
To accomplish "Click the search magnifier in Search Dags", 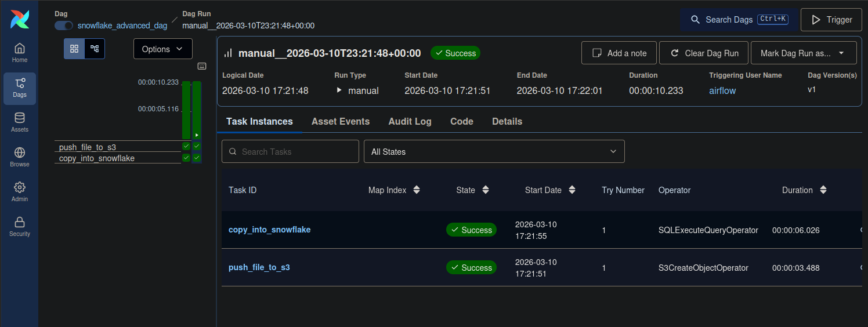I will (x=695, y=20).
